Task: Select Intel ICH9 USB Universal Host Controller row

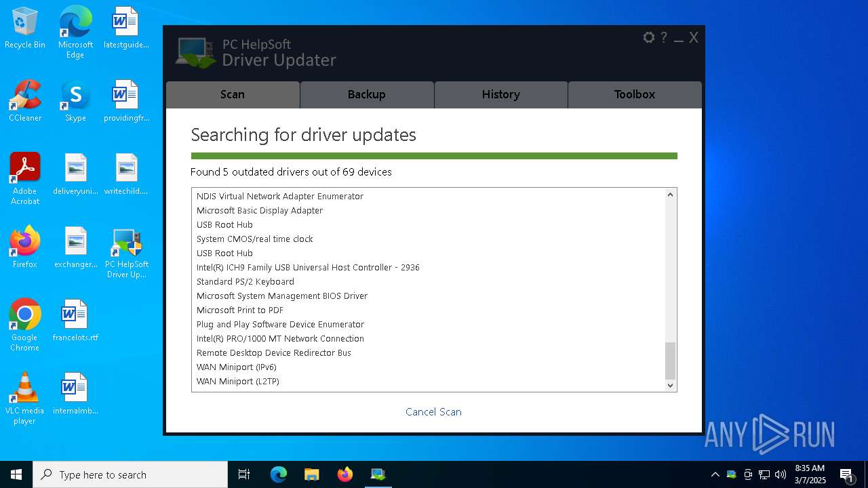Action: [428, 267]
